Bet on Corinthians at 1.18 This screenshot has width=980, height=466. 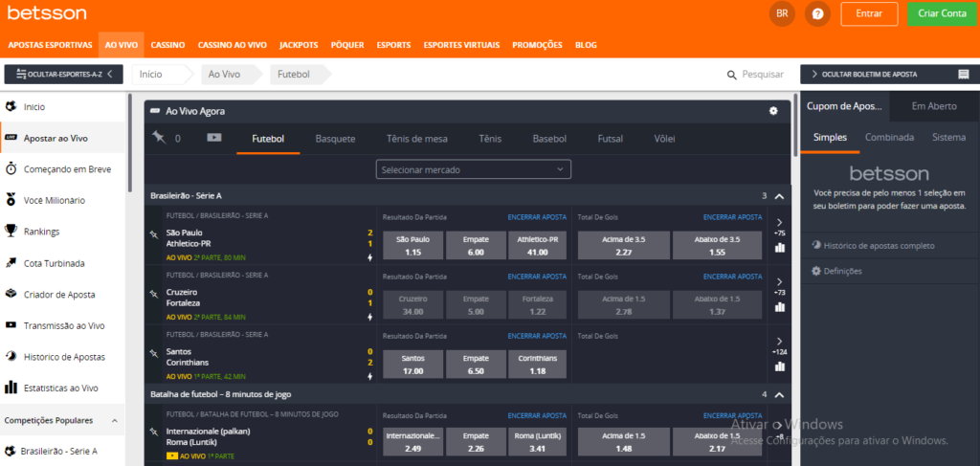(538, 365)
